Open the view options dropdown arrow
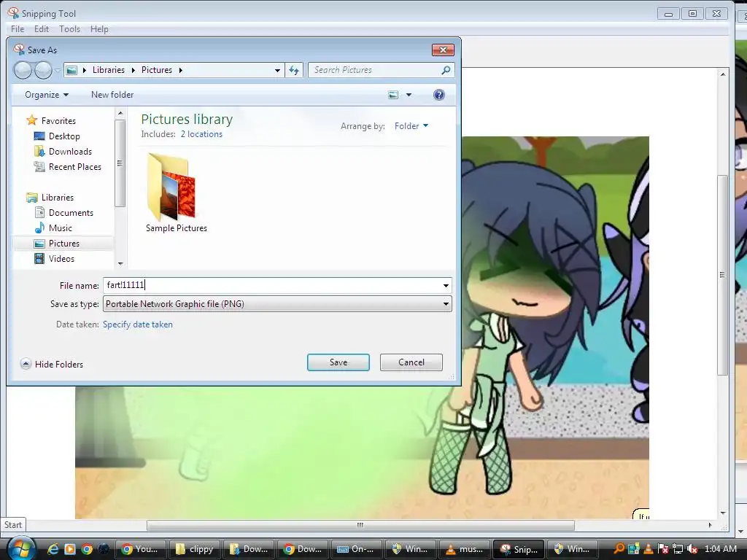Screen dimensions: 747x560 pyautogui.click(x=409, y=95)
